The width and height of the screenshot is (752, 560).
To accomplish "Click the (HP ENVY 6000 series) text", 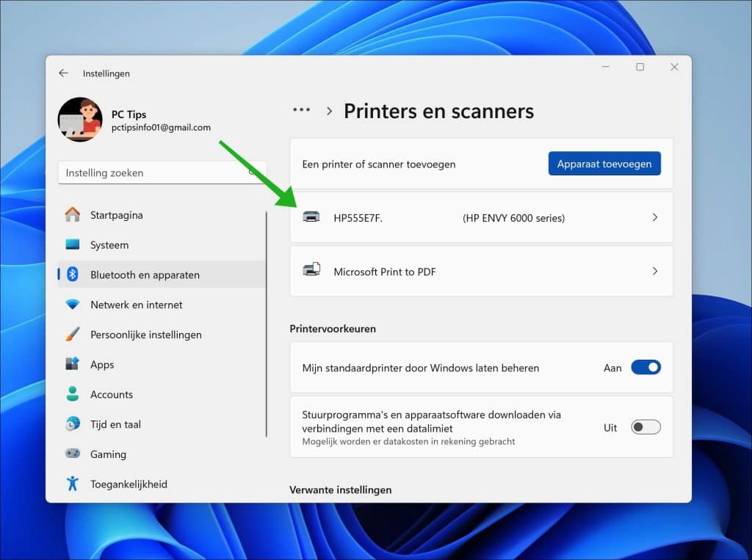I will point(513,218).
